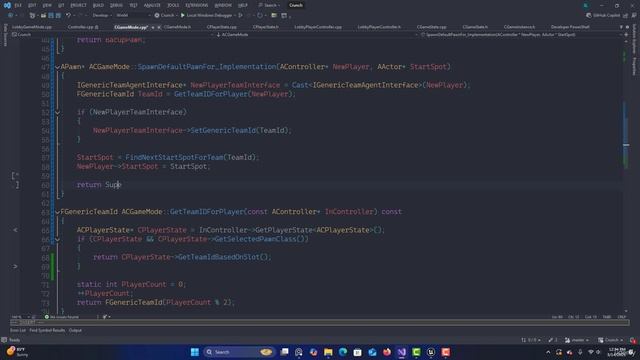This screenshot has height=360, width=640.
Task: Click the Undo icon in toolbar
Action: pos(68,16)
